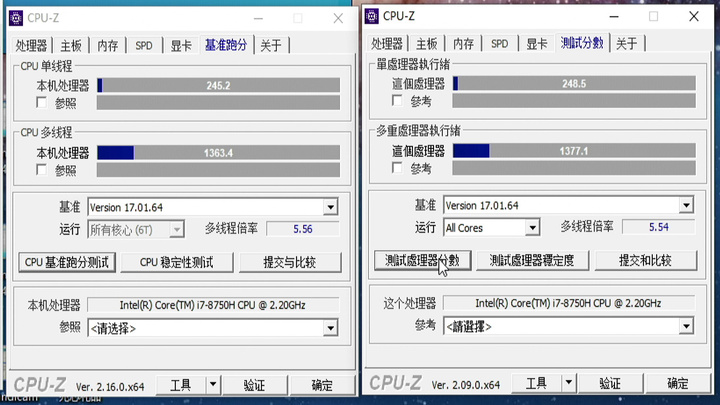The image size is (720, 405).
Task: Select 測試分數 tab in right window
Action: (x=582, y=43)
